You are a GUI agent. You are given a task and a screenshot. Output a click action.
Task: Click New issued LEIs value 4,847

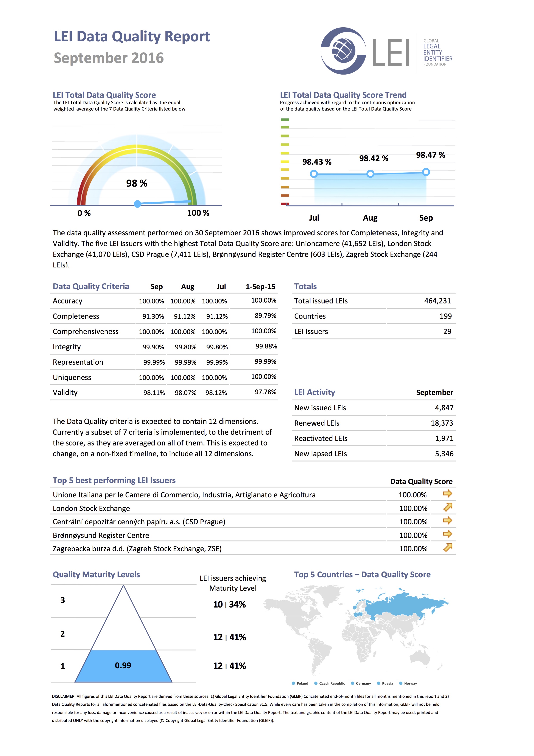point(444,408)
